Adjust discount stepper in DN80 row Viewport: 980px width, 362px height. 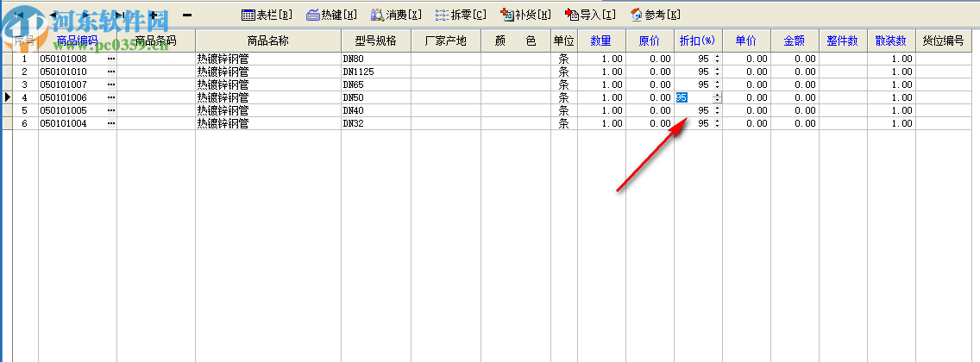pyautogui.click(x=717, y=59)
